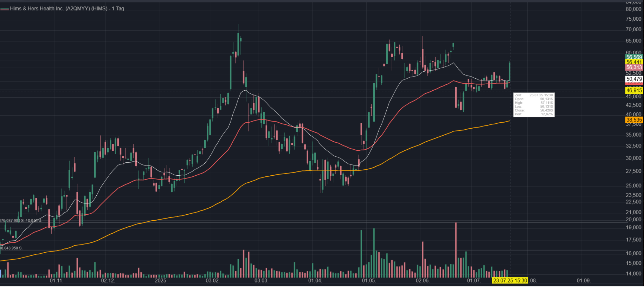Click the 01.09. date on the time axis

[584, 280]
